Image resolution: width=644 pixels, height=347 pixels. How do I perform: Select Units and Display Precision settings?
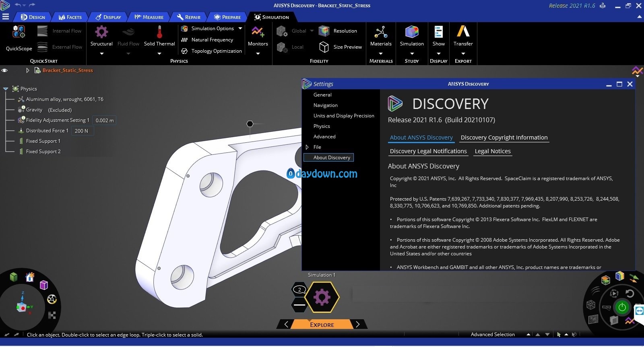pos(344,116)
